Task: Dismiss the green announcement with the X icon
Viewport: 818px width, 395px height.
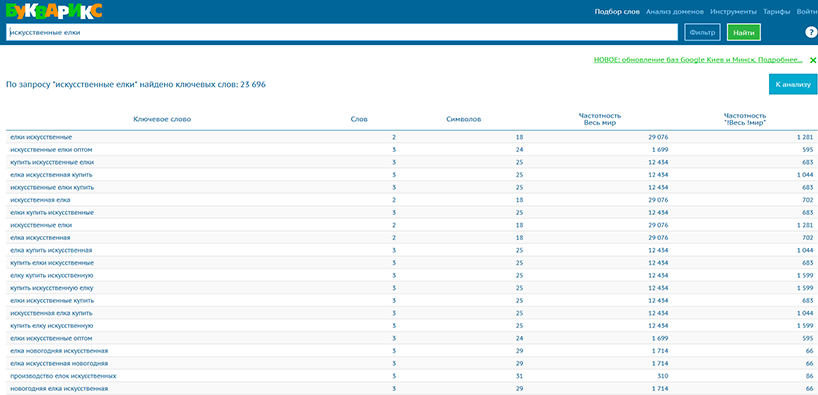Action: coord(813,60)
